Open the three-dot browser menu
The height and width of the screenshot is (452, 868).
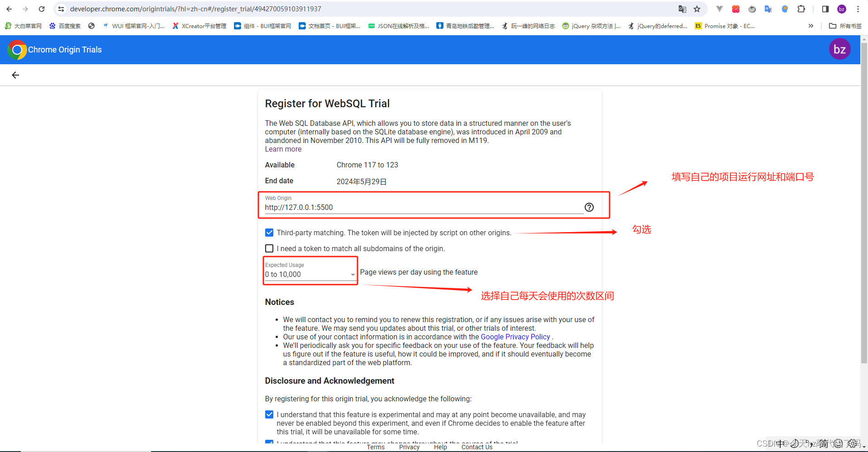(x=858, y=9)
